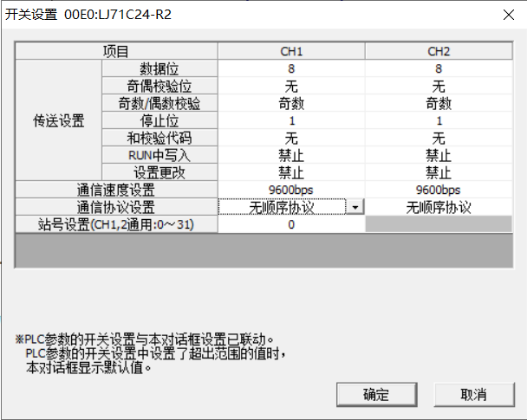
Task: Select CH1 通信速度设置 9600bps cell
Action: click(291, 190)
